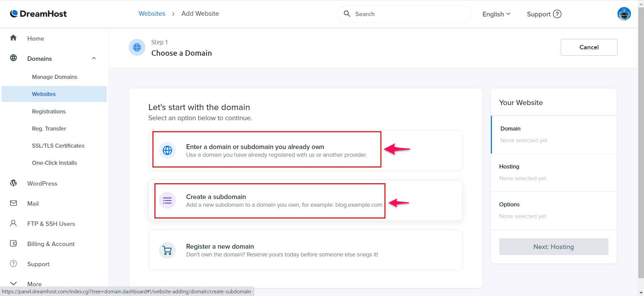Viewport: 644px width, 296px height.
Task: Click the Your Website panel title
Action: click(521, 103)
